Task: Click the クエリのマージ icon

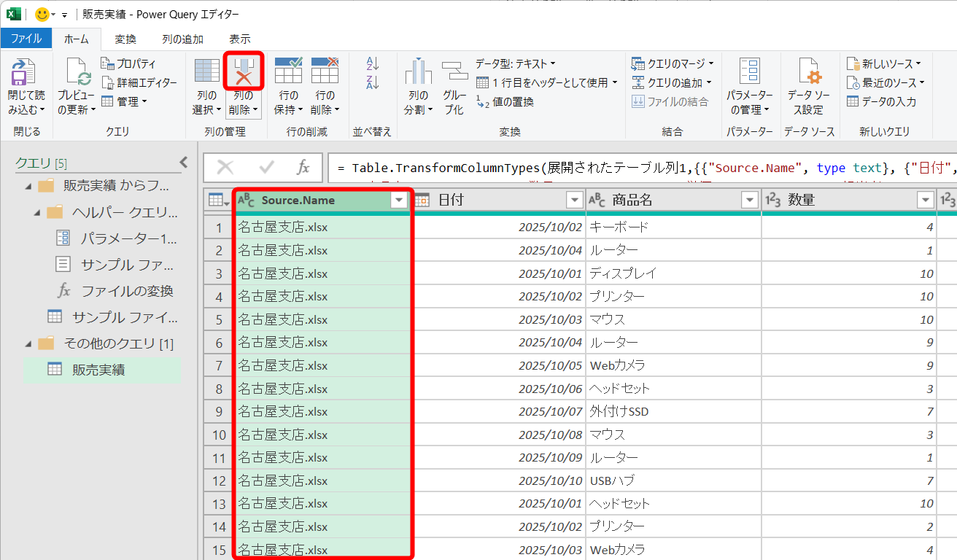Action: click(x=671, y=64)
